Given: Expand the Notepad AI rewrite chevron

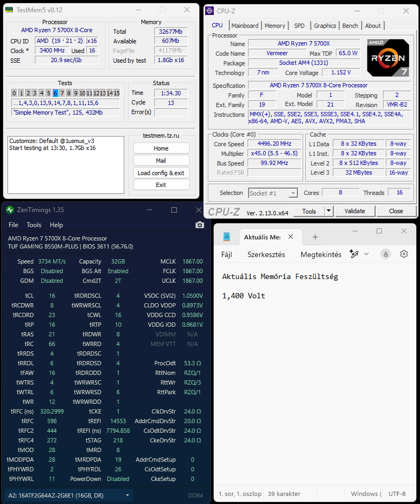Looking at the screenshot, I should [366, 254].
